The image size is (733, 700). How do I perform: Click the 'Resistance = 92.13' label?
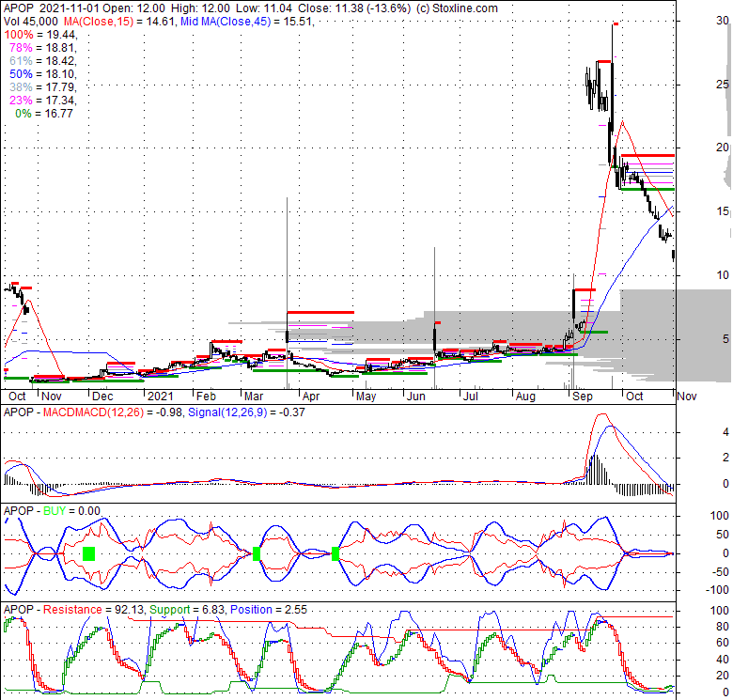94,610
